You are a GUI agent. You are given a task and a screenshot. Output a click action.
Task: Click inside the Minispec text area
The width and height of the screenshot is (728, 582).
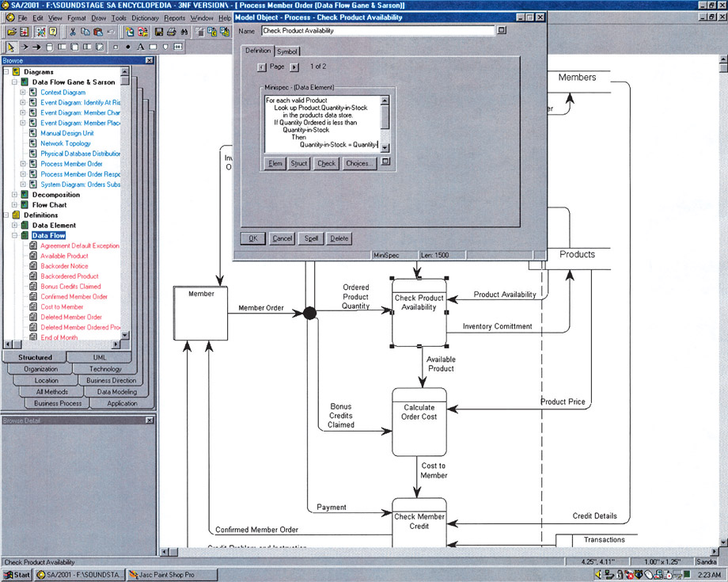[x=323, y=124]
